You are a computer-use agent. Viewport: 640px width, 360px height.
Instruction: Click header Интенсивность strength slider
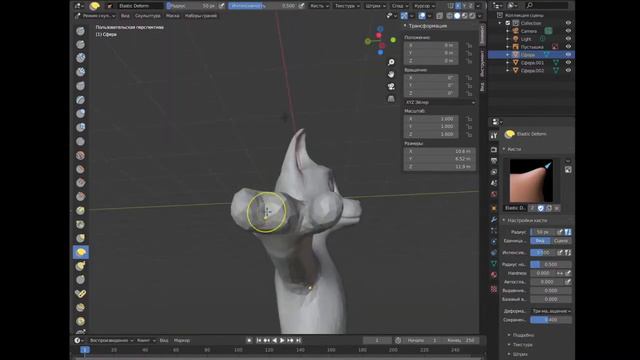263,6
